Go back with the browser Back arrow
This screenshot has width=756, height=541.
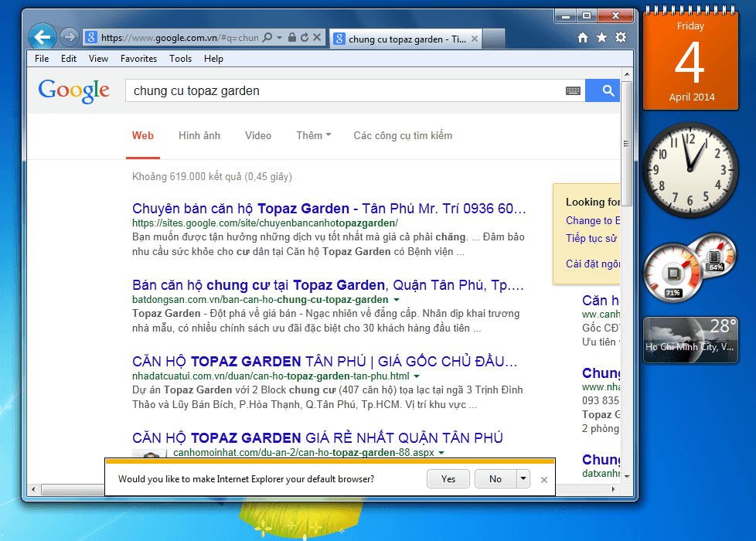43,37
